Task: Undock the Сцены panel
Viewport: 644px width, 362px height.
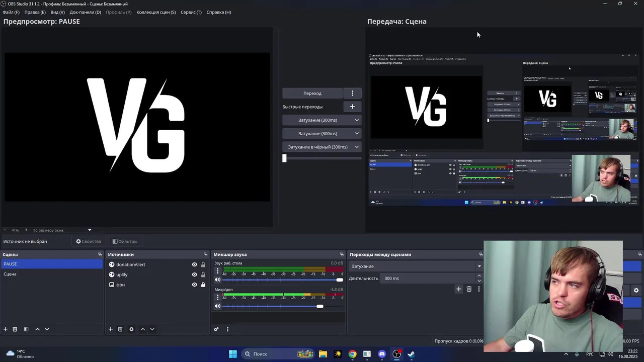Action: (100, 254)
